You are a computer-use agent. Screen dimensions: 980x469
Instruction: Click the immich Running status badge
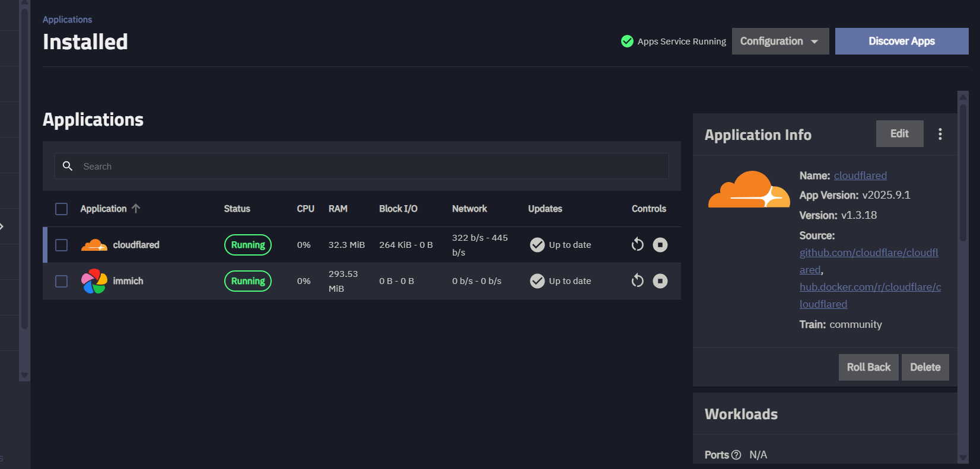click(x=248, y=281)
